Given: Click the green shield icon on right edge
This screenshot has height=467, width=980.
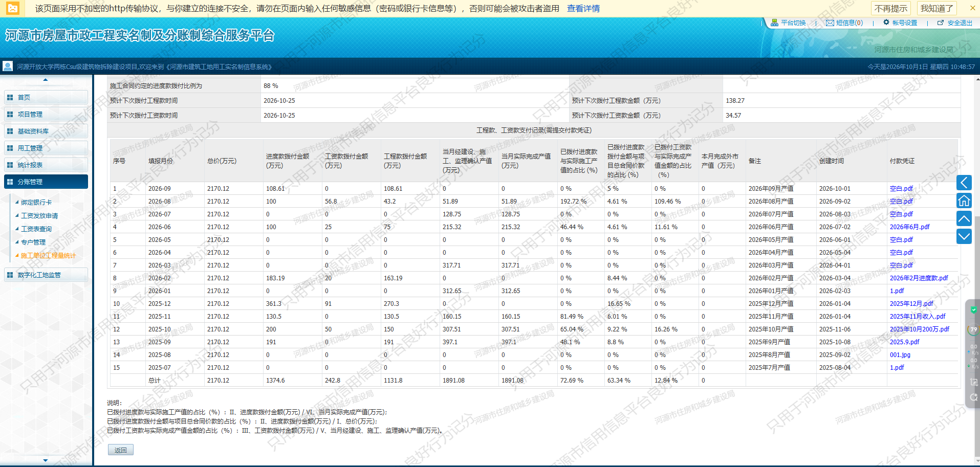Looking at the screenshot, I should point(973,309).
